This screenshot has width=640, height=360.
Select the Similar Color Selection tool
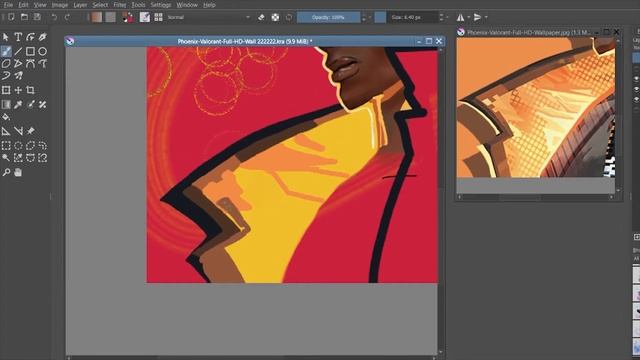pyautogui.click(x=18, y=158)
